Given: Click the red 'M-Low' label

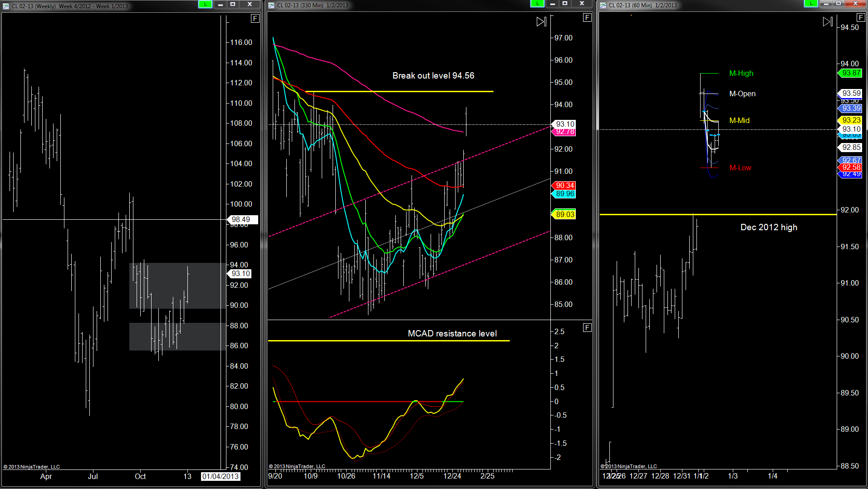Looking at the screenshot, I should coord(740,168).
